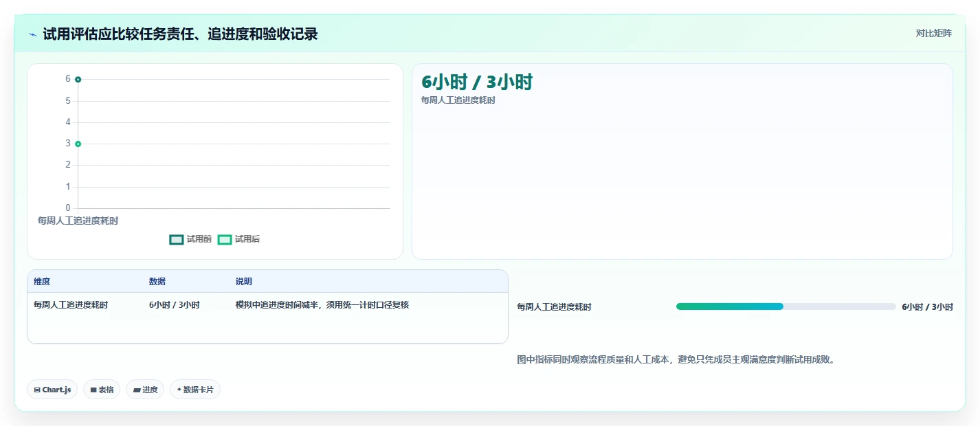Screen dimensions: 980x426
Task: Click the 进度 chip icon
Action: click(137, 390)
